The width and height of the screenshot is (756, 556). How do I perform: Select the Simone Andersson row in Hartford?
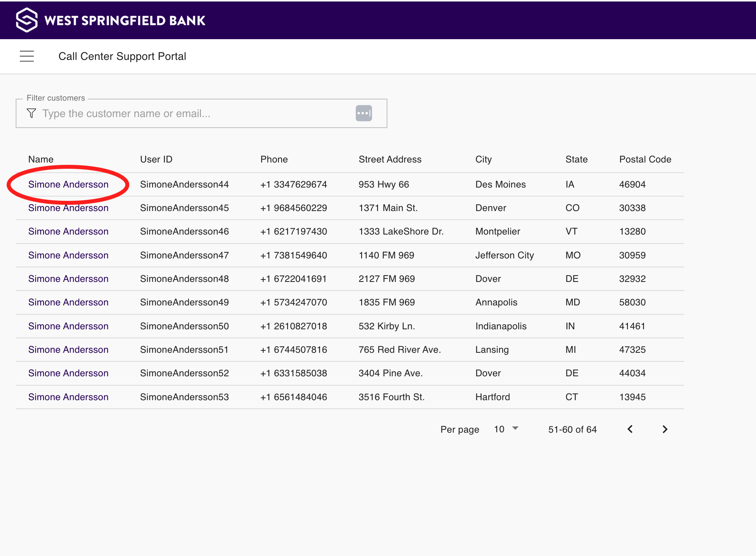[68, 397]
